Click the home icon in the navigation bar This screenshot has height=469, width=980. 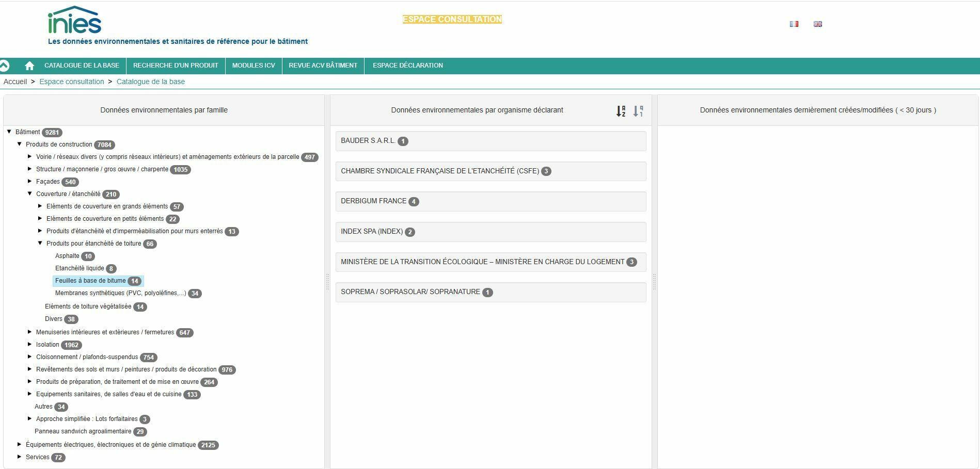[29, 66]
